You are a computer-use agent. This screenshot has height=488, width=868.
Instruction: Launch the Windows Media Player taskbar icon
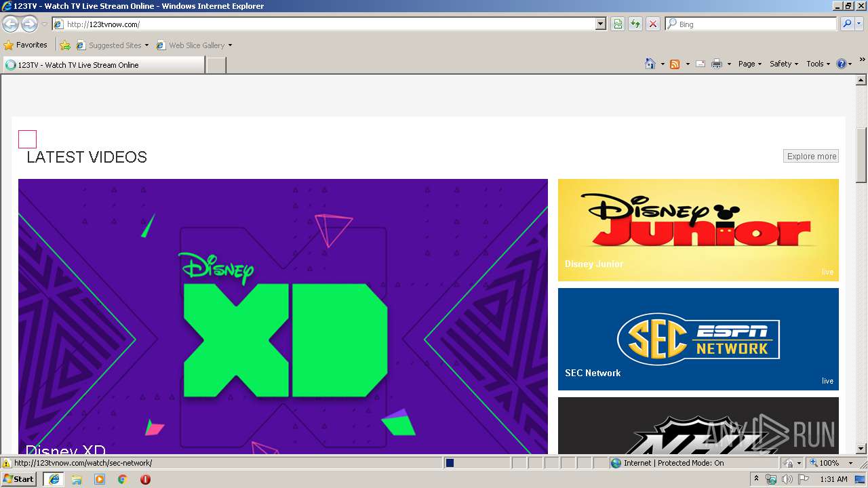click(100, 479)
